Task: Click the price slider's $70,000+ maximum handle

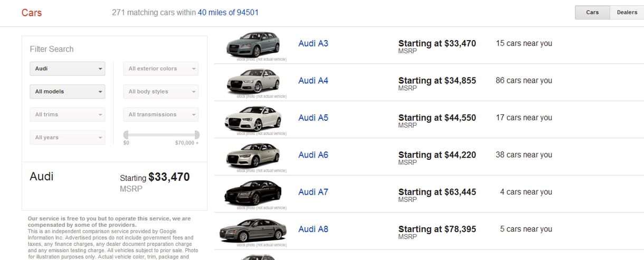Action: pyautogui.click(x=197, y=134)
